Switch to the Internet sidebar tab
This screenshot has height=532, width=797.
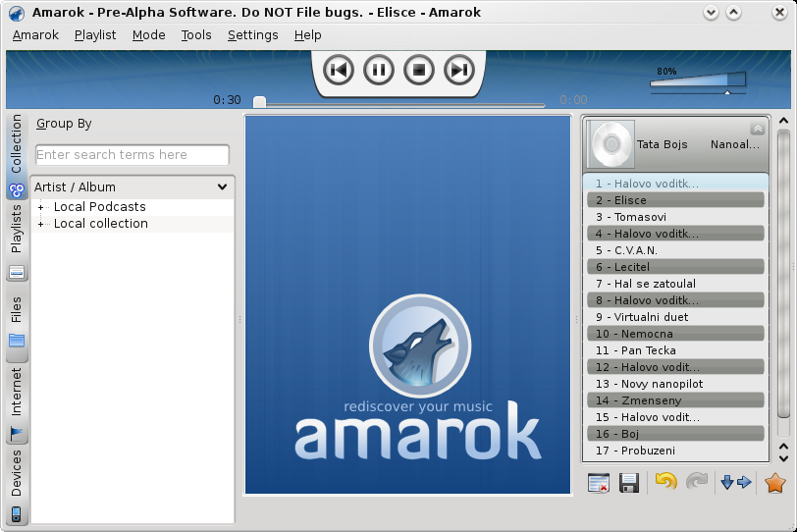point(17,404)
